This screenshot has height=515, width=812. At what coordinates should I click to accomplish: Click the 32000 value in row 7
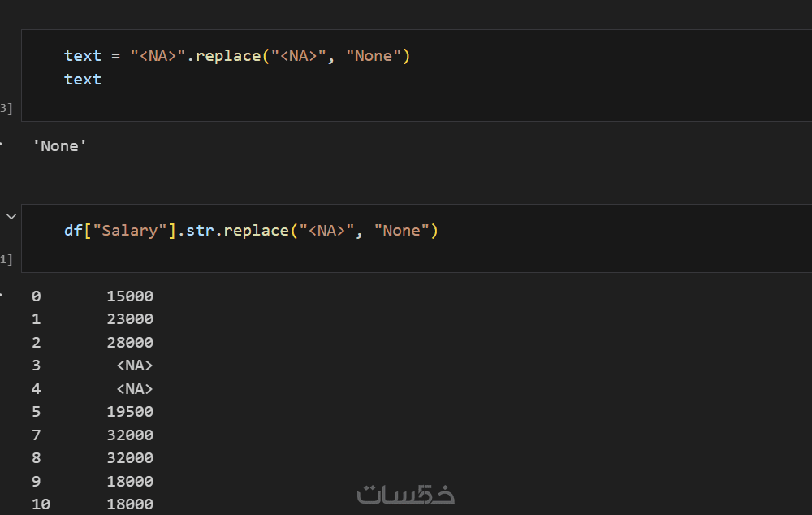pos(130,435)
